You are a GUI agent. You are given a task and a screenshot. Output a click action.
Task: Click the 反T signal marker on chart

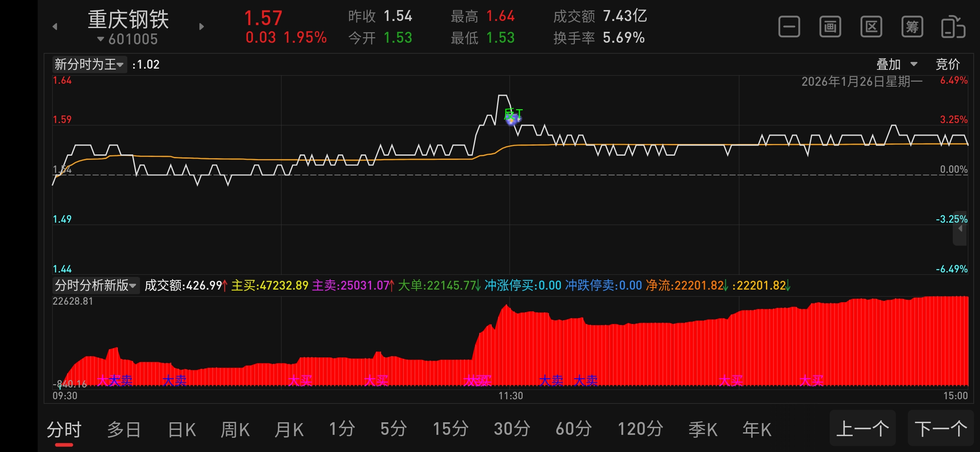click(x=513, y=116)
